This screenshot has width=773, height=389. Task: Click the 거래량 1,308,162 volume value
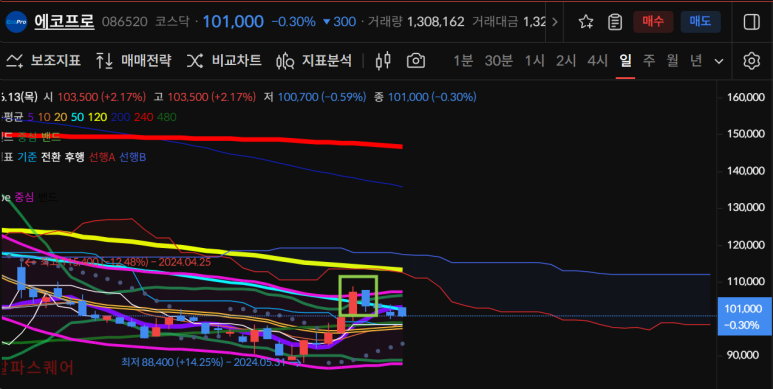tap(436, 22)
